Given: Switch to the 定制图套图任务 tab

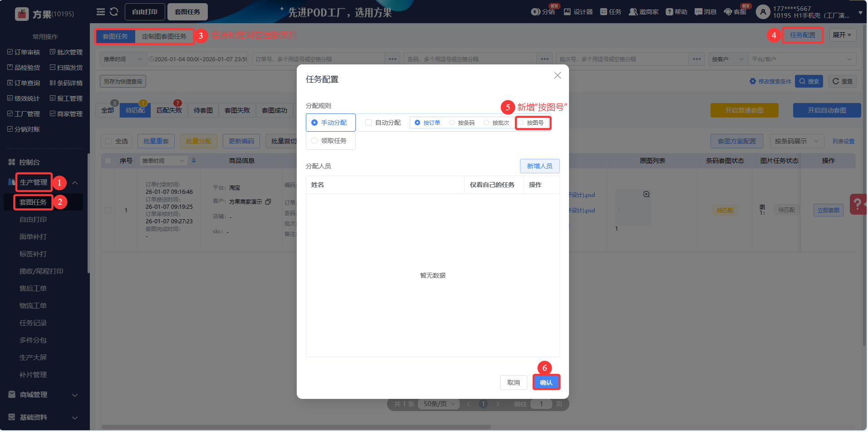Looking at the screenshot, I should 164,36.
